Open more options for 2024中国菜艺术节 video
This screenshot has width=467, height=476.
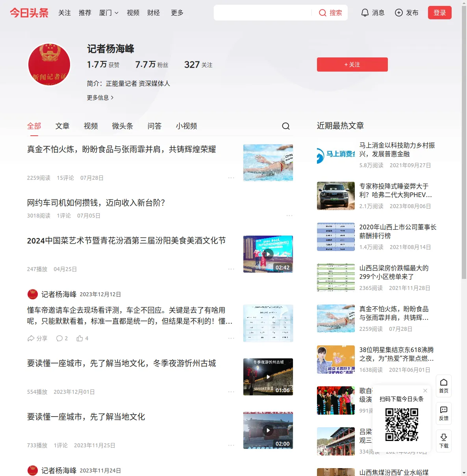(231, 269)
